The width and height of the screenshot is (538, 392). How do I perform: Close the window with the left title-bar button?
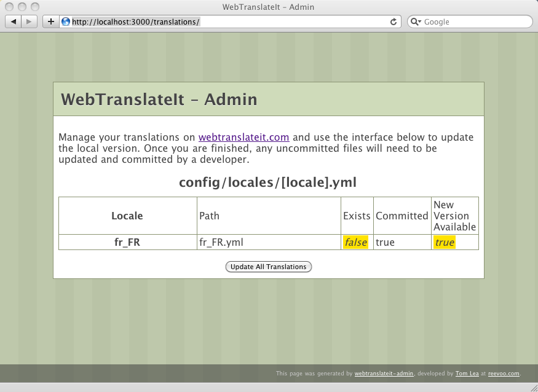[9, 7]
